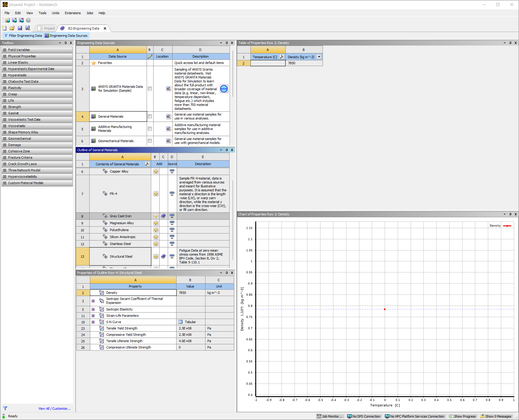Pin the Toolbox panel

[x=65, y=43]
